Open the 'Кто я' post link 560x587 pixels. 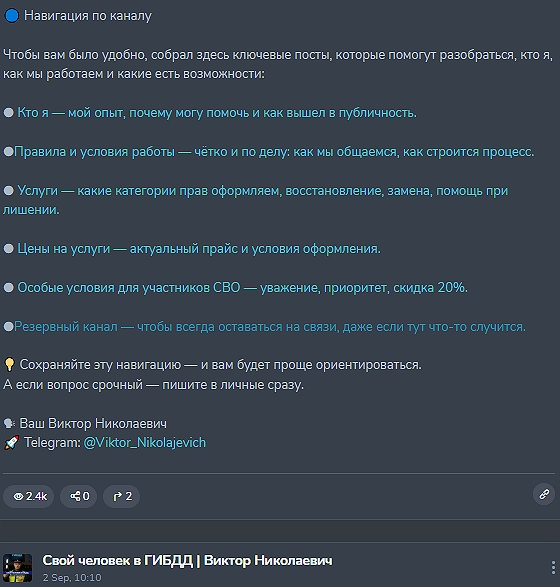217,113
